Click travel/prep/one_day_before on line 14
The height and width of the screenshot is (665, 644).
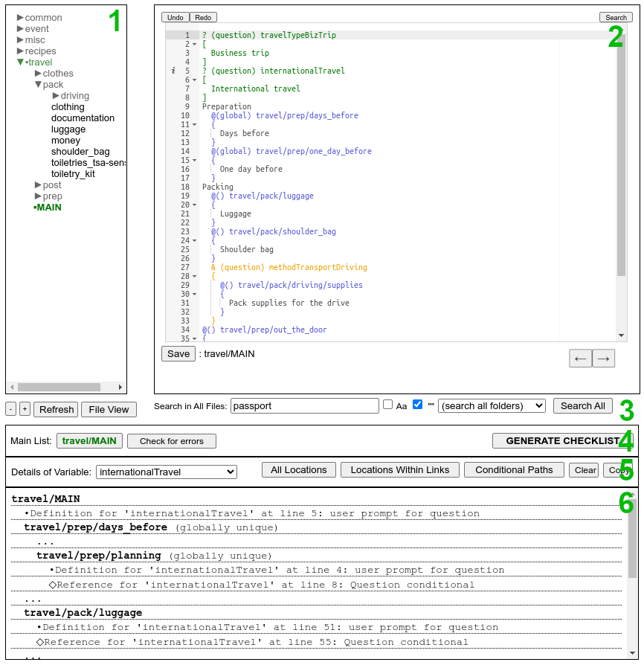click(314, 151)
